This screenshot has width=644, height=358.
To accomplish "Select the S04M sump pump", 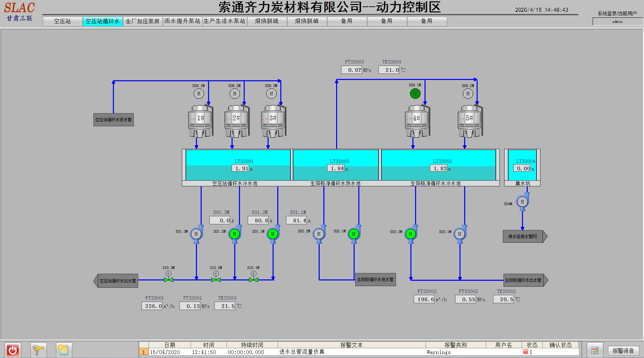I will (522, 202).
